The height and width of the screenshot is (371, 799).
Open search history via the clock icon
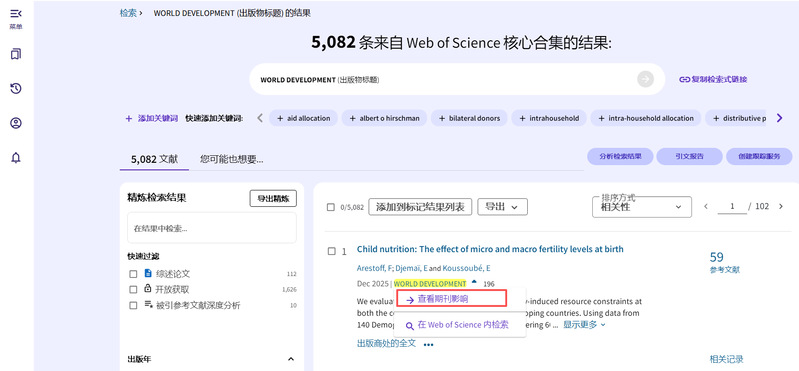[16, 89]
